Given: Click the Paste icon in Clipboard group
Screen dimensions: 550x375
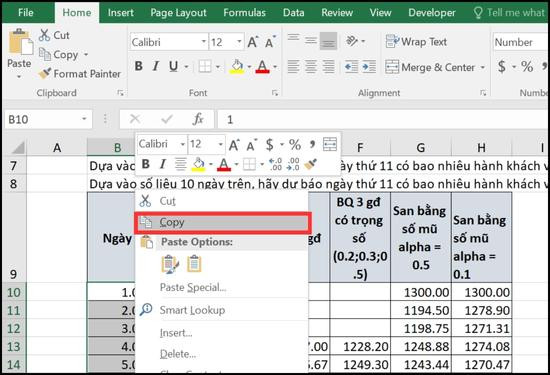Looking at the screenshot, I should pos(21,43).
